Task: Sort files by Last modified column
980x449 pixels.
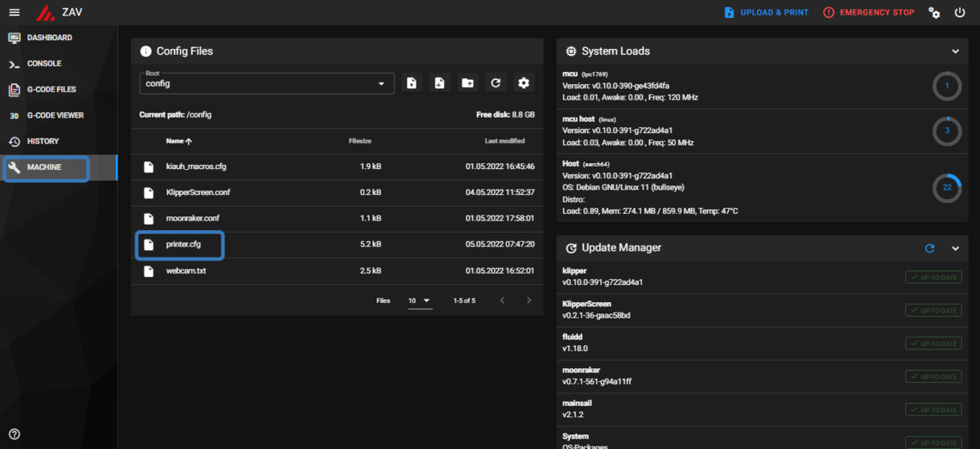Action: pos(505,141)
